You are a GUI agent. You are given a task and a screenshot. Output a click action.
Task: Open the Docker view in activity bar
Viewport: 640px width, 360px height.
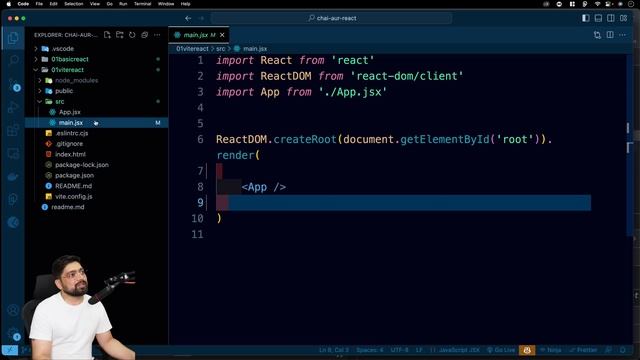[13, 177]
